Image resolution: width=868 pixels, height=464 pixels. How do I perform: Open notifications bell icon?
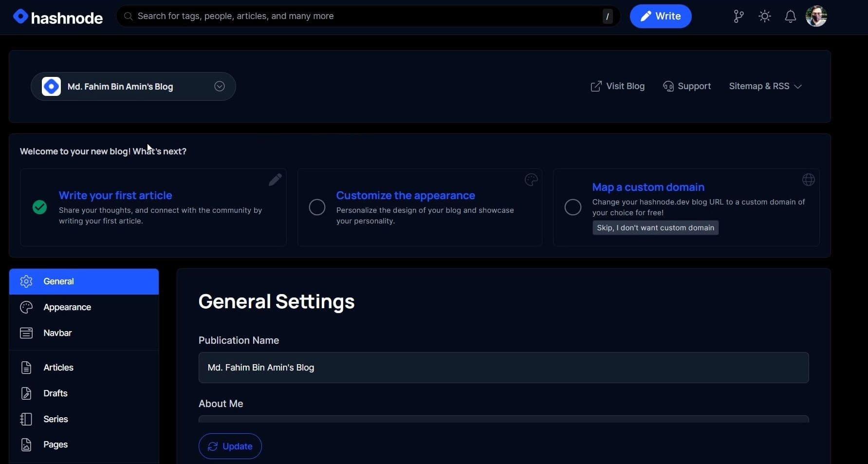(x=790, y=16)
